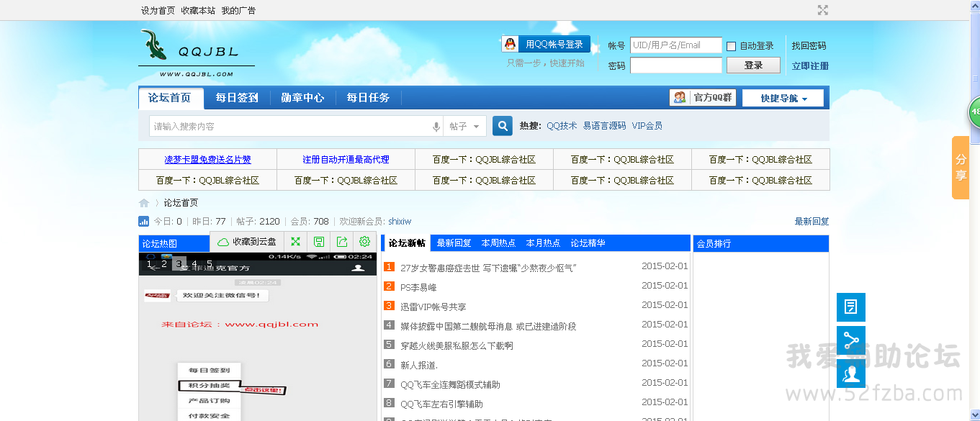Image resolution: width=980 pixels, height=421 pixels.
Task: Click the 我的广告 link
Action: 238,11
